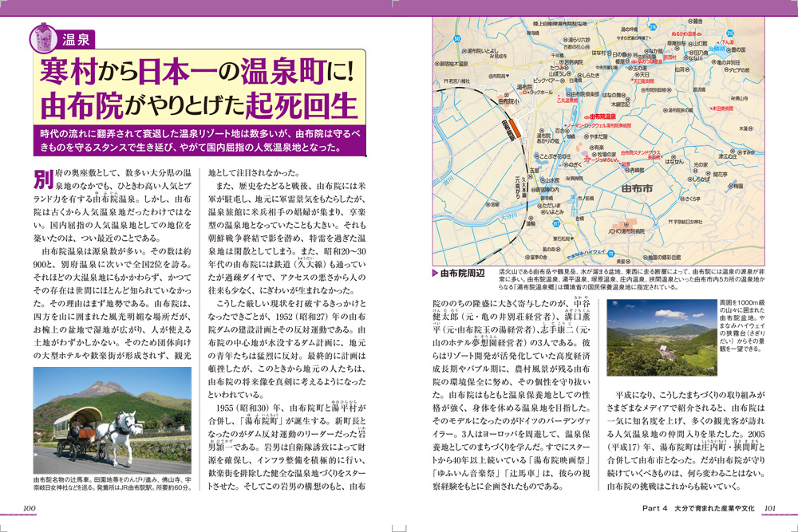Screen dimensions: 798x532
Task: Open the horse carriage photo
Action: coord(113,420)
